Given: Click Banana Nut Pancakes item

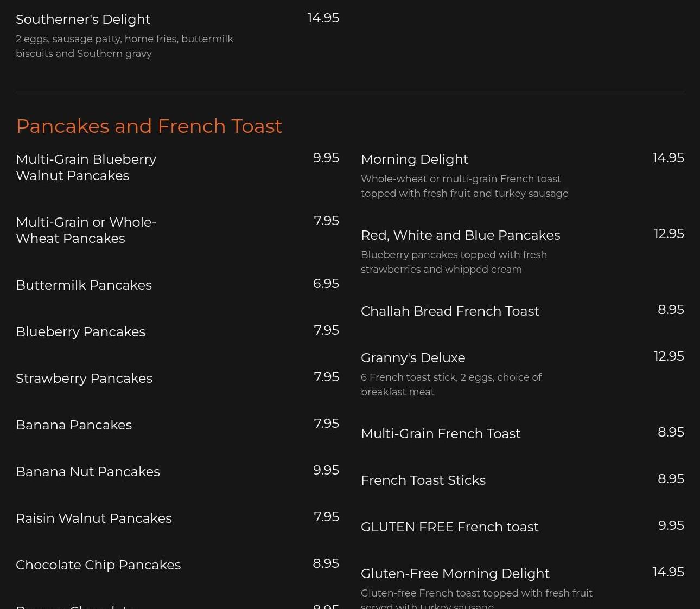Looking at the screenshot, I should [x=88, y=471].
